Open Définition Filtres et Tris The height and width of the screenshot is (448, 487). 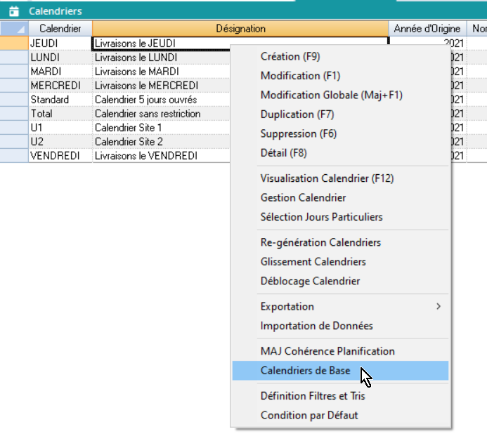pos(313,396)
